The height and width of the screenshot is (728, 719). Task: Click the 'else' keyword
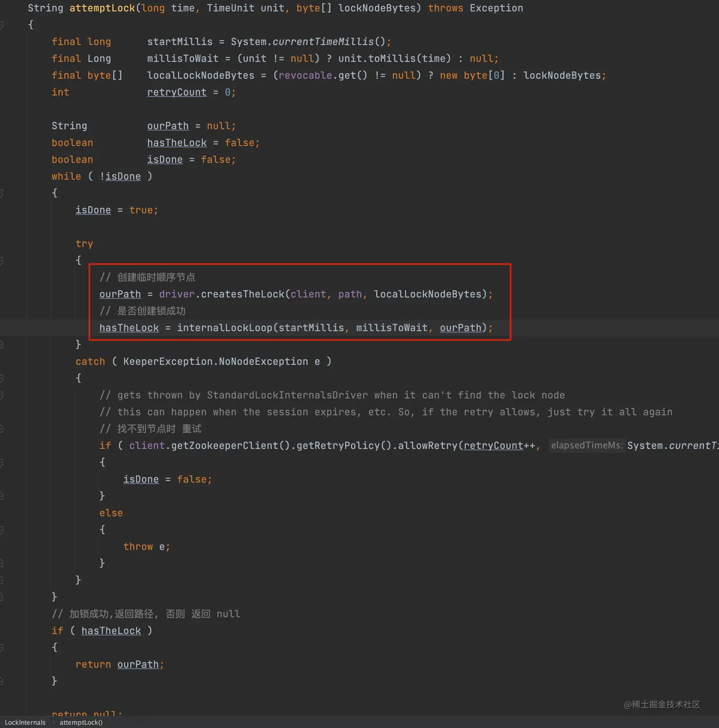coord(111,513)
